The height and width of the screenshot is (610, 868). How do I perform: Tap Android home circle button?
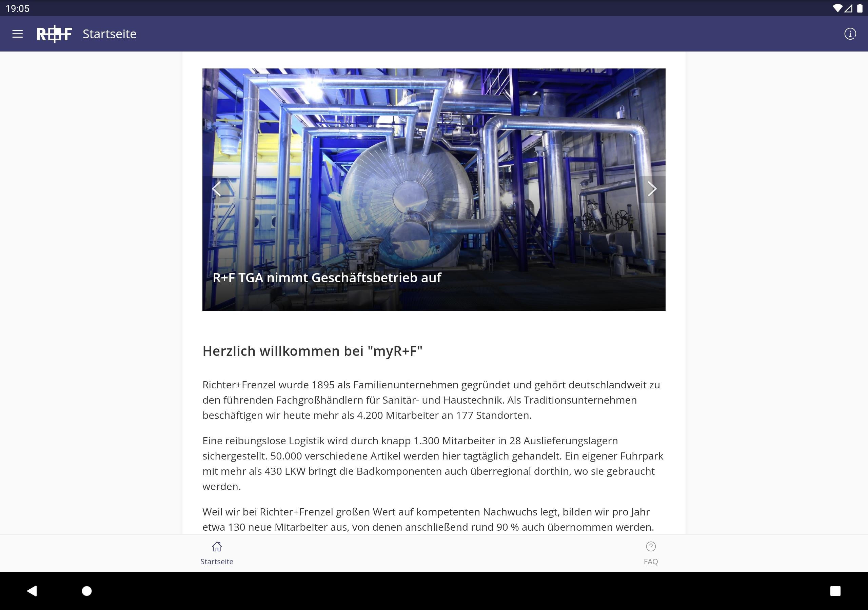[87, 591]
